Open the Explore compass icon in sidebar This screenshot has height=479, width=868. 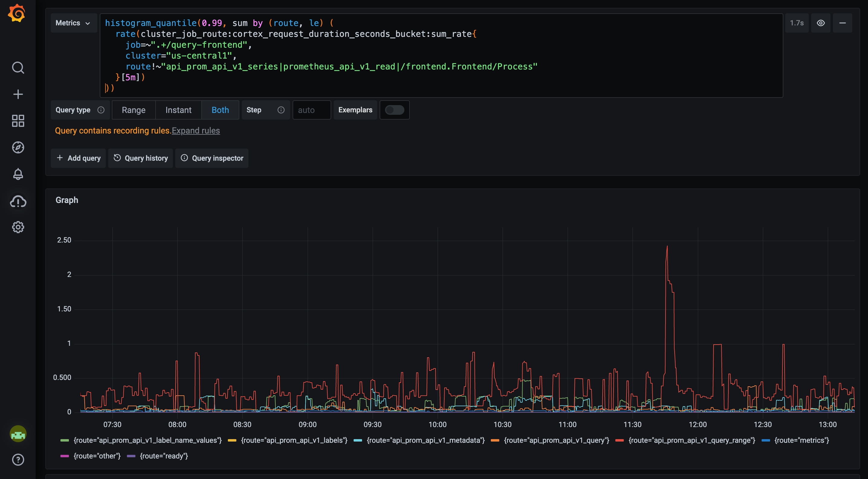tap(18, 147)
